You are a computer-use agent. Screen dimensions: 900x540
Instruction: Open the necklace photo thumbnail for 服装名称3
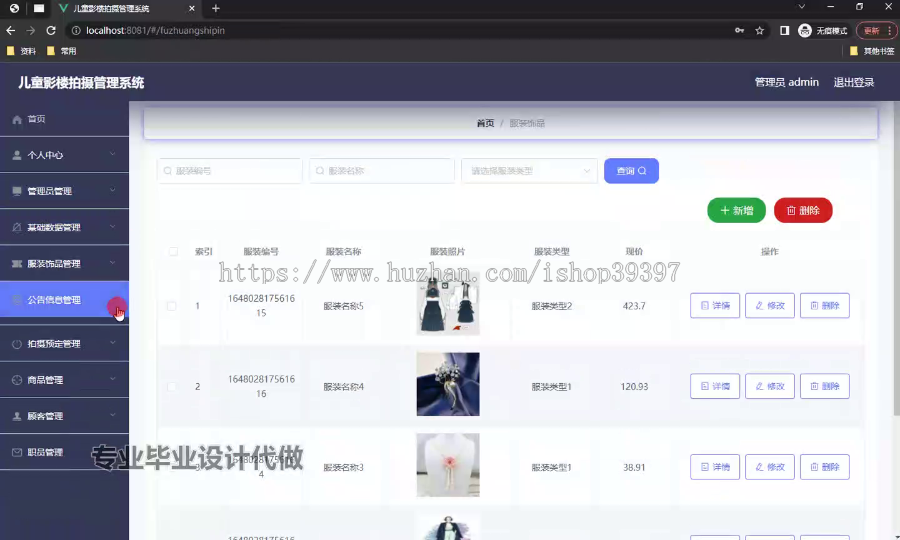click(448, 465)
